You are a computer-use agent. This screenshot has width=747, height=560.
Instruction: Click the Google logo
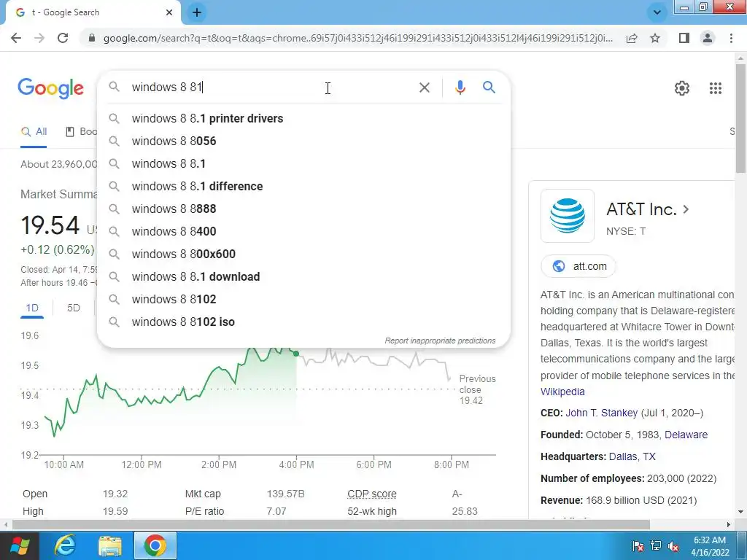click(x=51, y=88)
